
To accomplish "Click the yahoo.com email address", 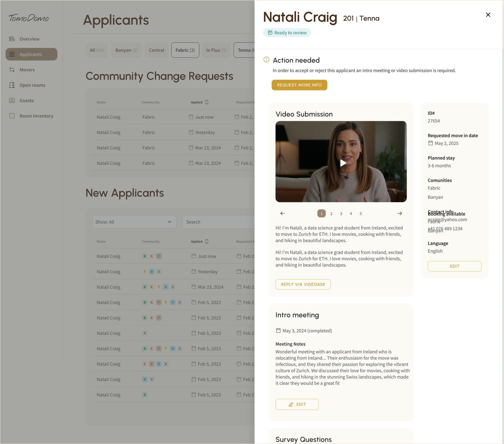I will coord(447,219).
